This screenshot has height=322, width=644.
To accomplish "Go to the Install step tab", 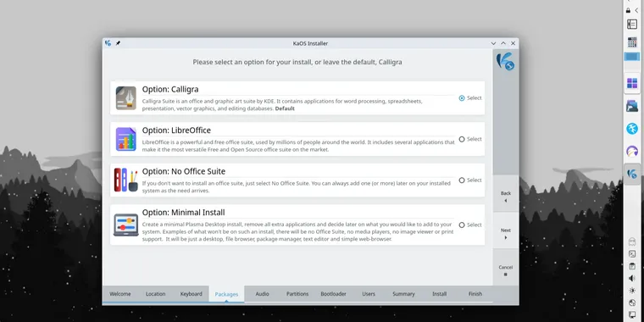I will click(440, 294).
